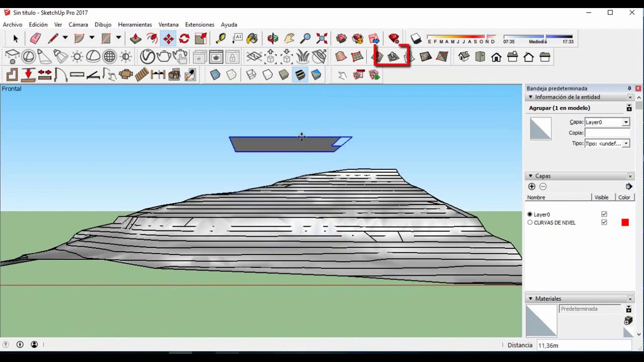Viewport: 644px width, 362px height.
Task: Open the arc tool dropdown arrow
Action: pyautogui.click(x=92, y=38)
